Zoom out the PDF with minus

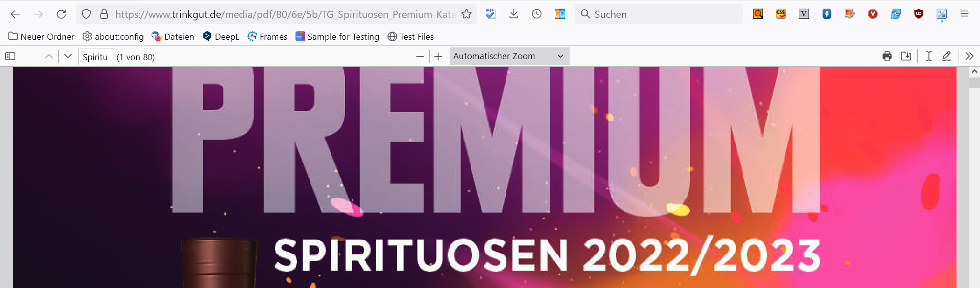tap(420, 57)
